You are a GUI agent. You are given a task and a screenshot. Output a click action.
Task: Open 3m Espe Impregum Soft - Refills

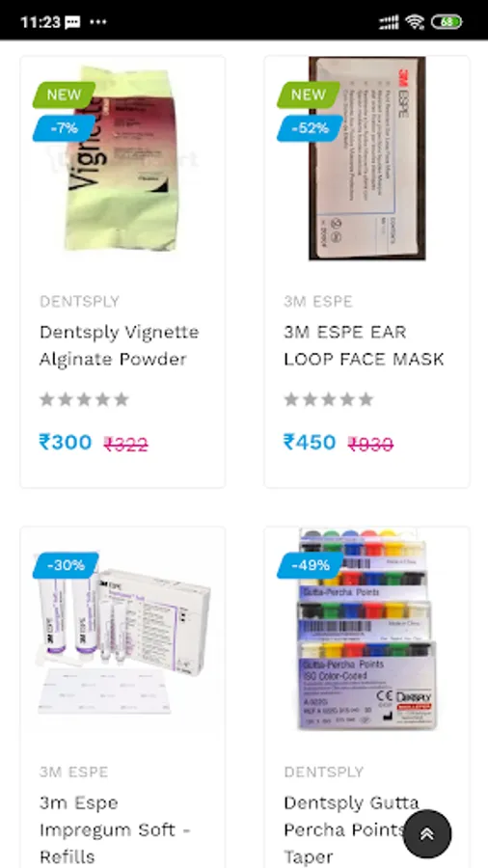(115, 829)
